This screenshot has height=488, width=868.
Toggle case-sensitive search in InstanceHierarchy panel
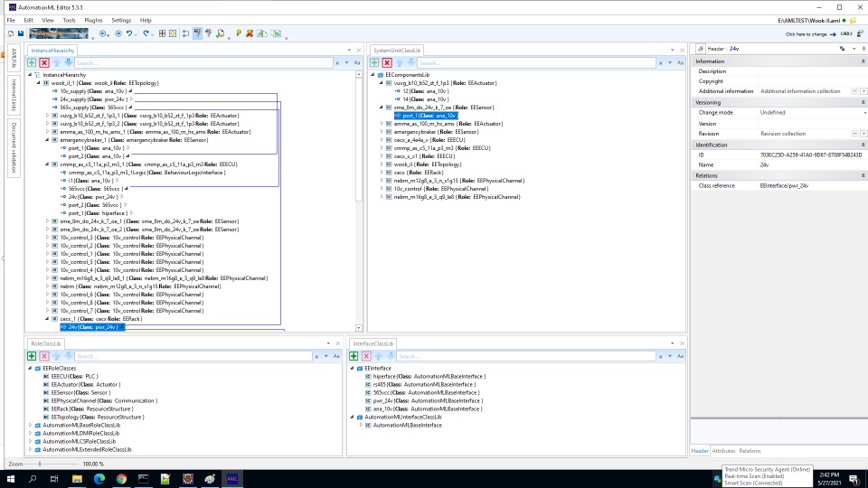pyautogui.click(x=357, y=62)
